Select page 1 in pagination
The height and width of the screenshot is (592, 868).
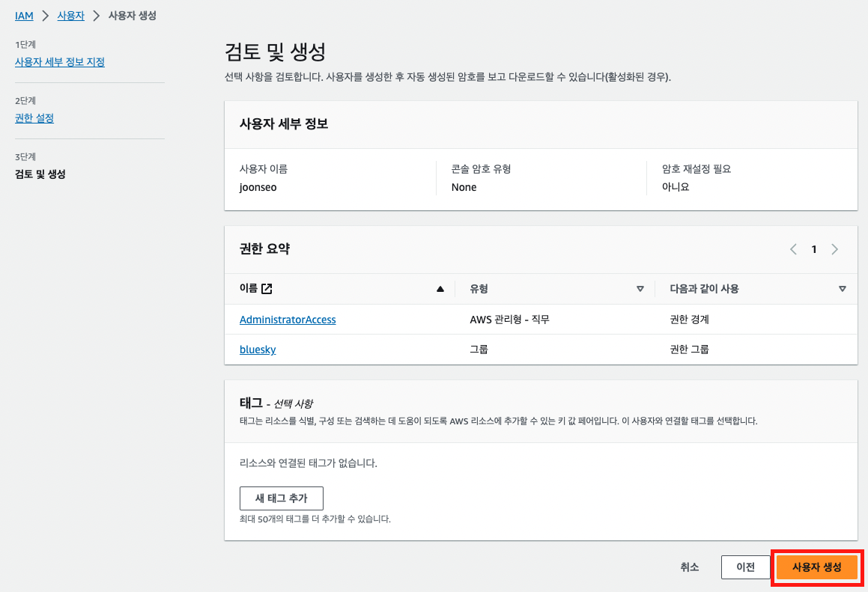click(x=814, y=249)
